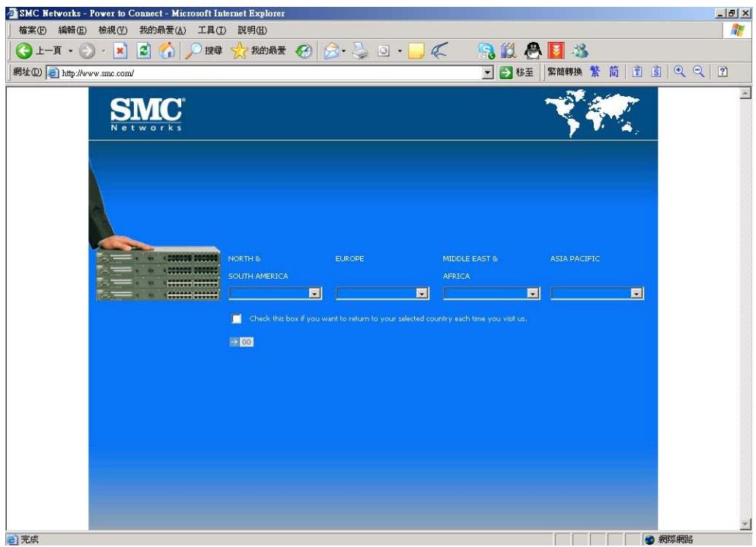This screenshot has width=756, height=547.
Task: Go to the Home page icon
Action: coord(167,50)
